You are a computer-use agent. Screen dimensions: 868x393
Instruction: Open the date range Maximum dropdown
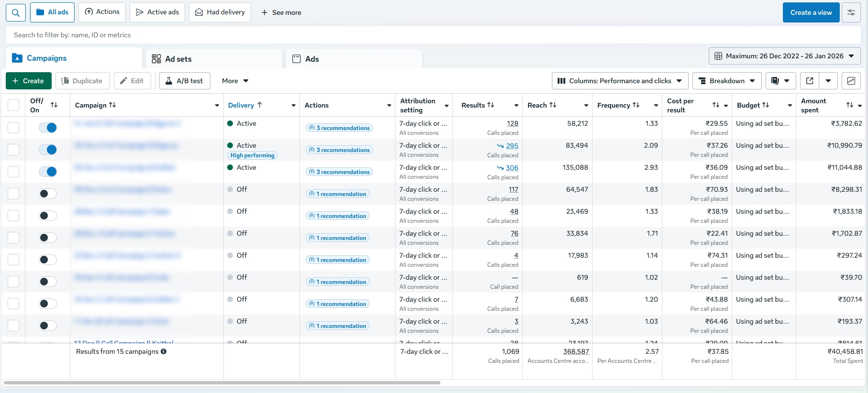[x=784, y=56]
